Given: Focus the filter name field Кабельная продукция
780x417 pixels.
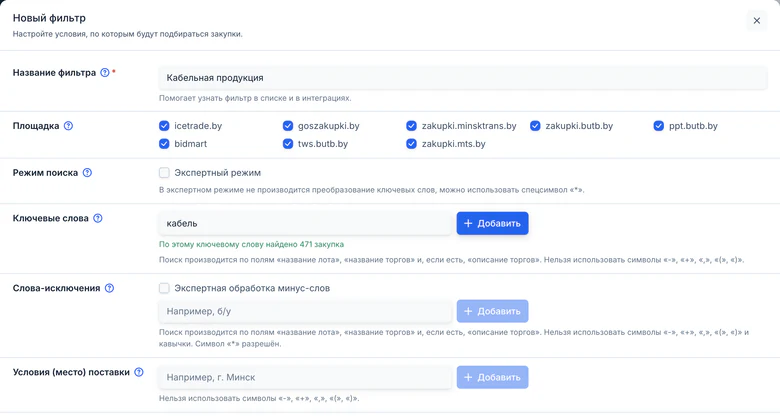Looking at the screenshot, I should [x=463, y=78].
